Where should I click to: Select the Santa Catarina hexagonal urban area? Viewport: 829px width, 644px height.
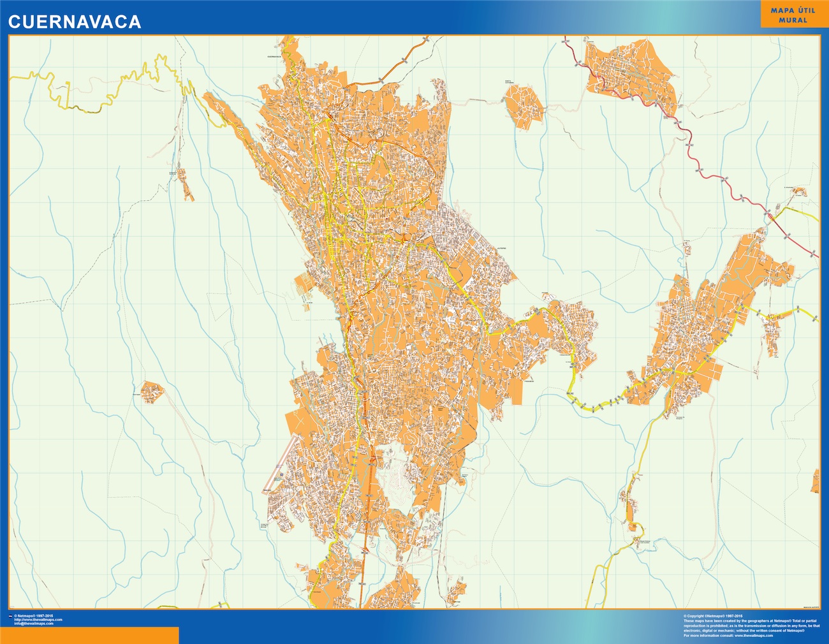coord(524,106)
